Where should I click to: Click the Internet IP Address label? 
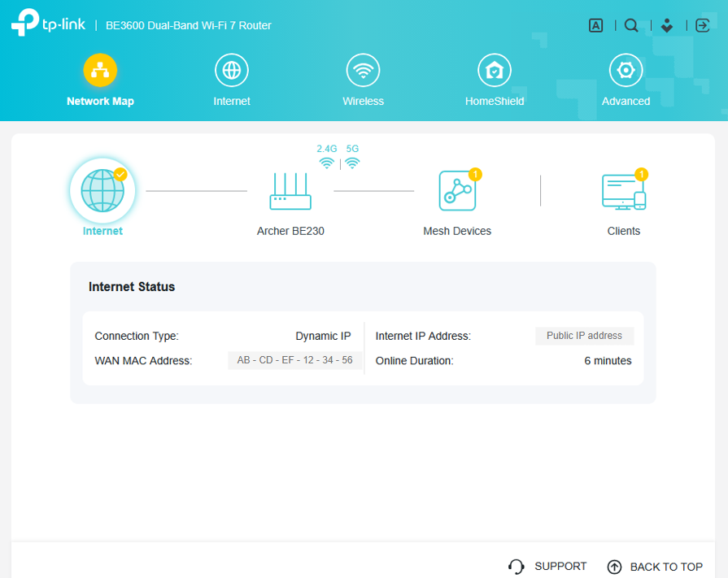pyautogui.click(x=423, y=336)
